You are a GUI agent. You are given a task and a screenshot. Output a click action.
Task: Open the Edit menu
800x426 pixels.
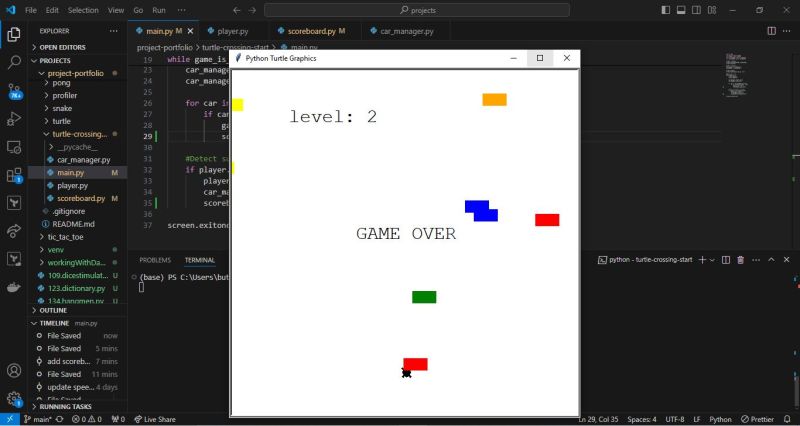tap(52, 10)
